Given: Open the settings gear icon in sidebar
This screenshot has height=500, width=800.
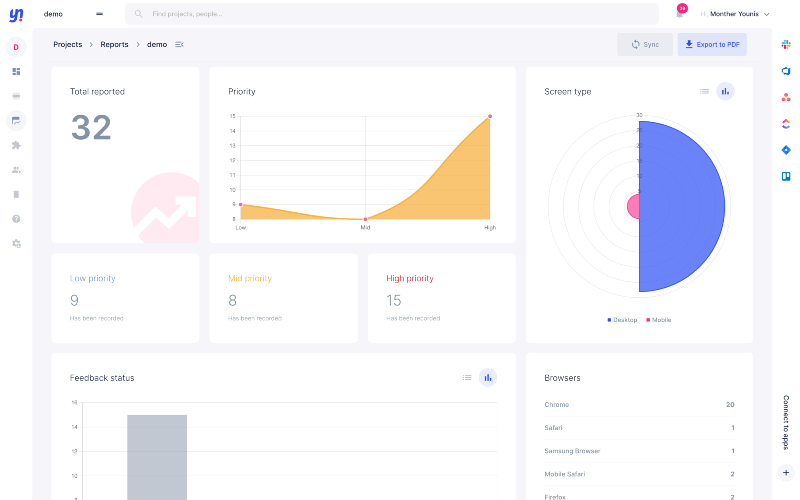Looking at the screenshot, I should coord(16,244).
